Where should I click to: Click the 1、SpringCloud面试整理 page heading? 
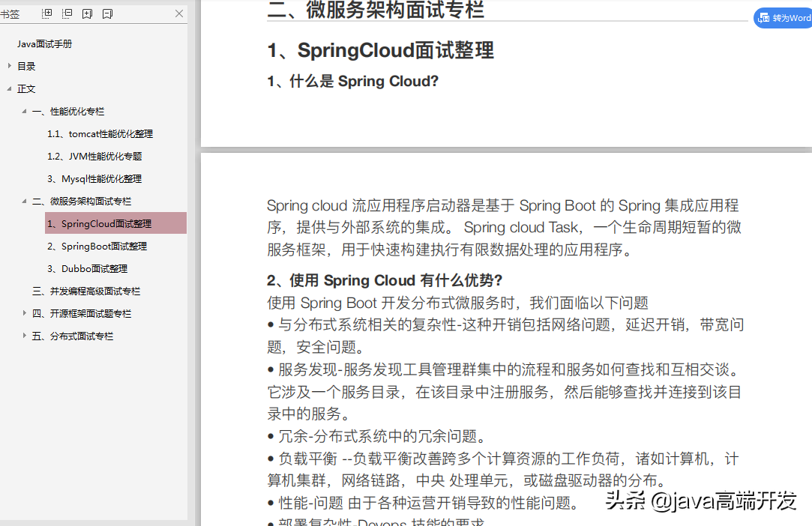tap(381, 51)
